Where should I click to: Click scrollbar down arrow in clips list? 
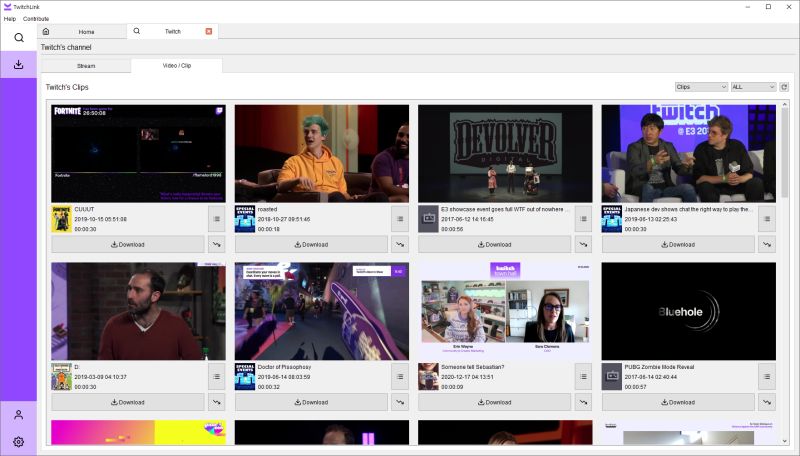[x=784, y=441]
